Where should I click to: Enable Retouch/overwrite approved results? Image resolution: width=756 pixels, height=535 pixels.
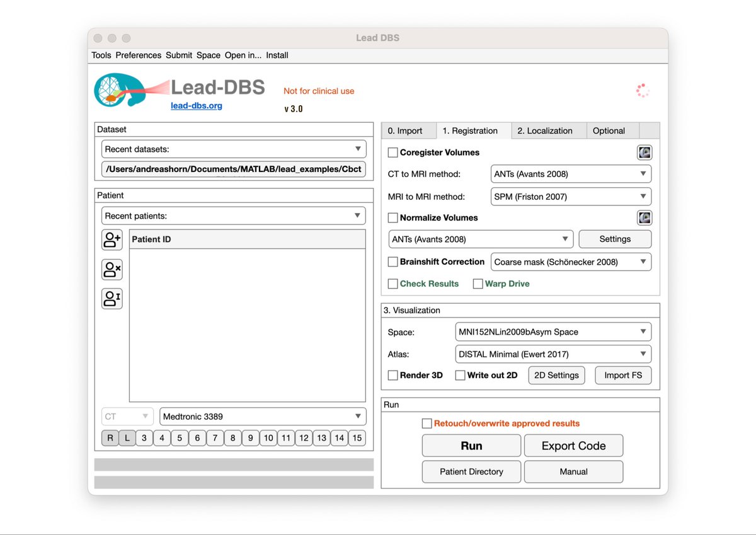pos(427,423)
